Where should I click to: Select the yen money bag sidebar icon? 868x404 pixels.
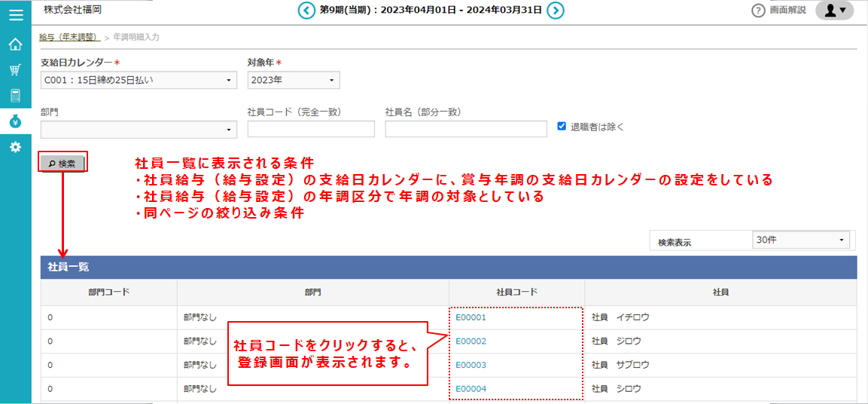coord(16,121)
